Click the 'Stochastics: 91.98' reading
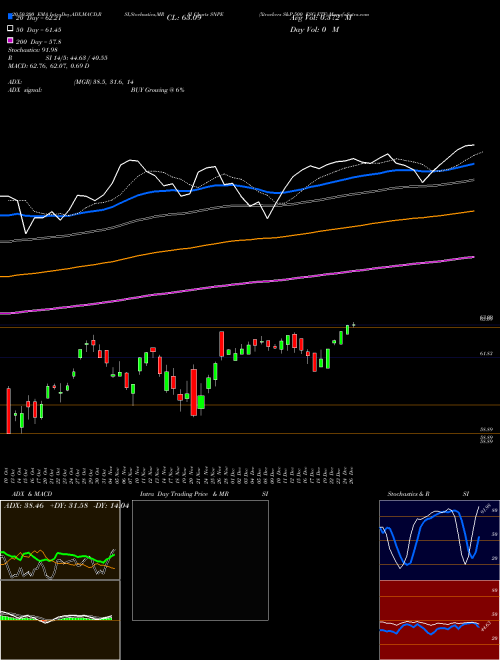Screen dimensions: 500x660 coord(33,50)
